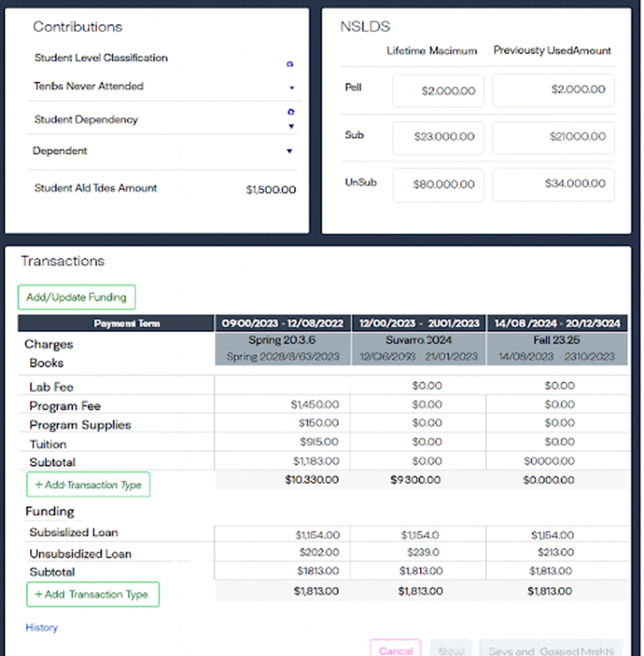This screenshot has width=644, height=656.
Task: Click the Student Level Classification label
Action: tap(101, 58)
